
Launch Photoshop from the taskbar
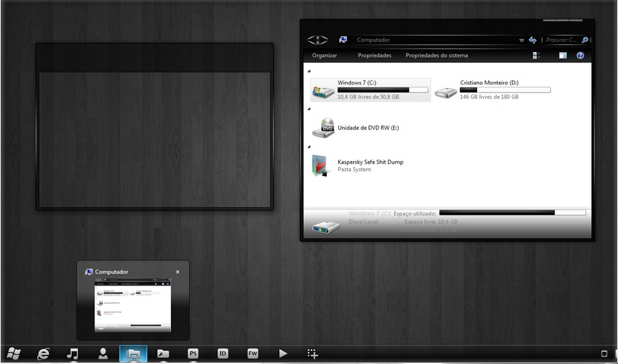click(193, 353)
